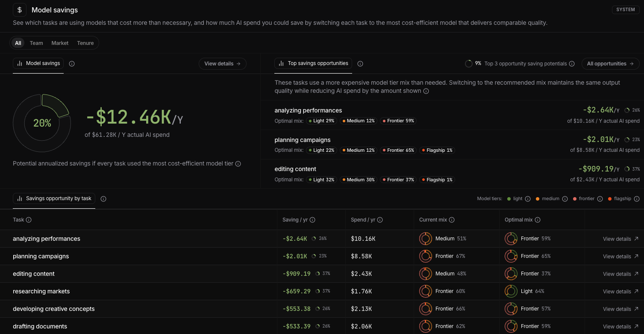Click info icon beside frontier model tier legend
Viewport: 644px width, 334px height.
[600, 199]
